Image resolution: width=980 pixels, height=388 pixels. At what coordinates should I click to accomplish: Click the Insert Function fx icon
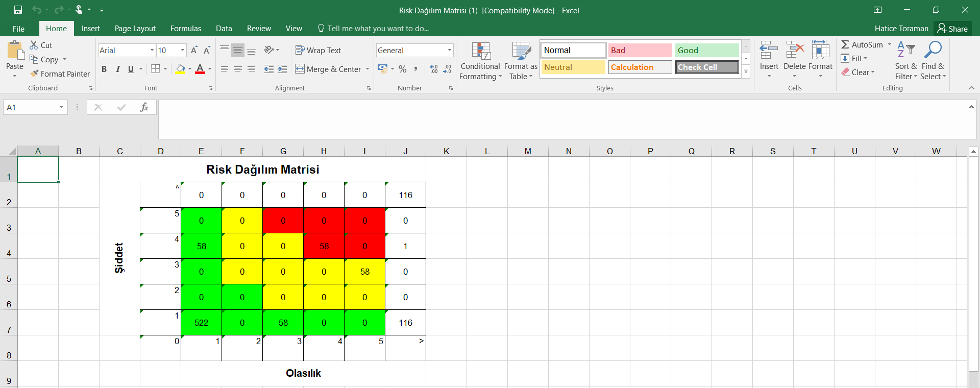pos(144,107)
